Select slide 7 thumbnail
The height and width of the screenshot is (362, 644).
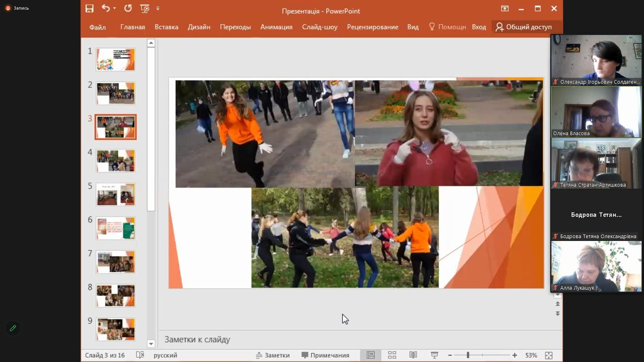(x=116, y=262)
